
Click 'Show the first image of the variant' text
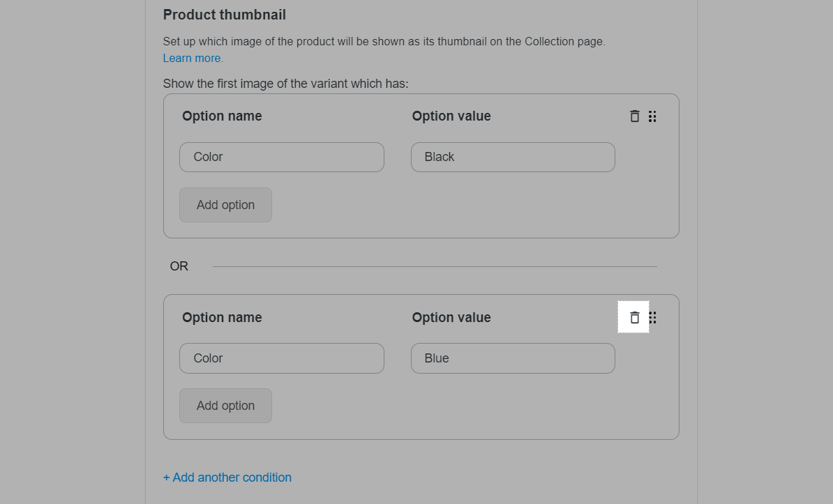click(286, 84)
